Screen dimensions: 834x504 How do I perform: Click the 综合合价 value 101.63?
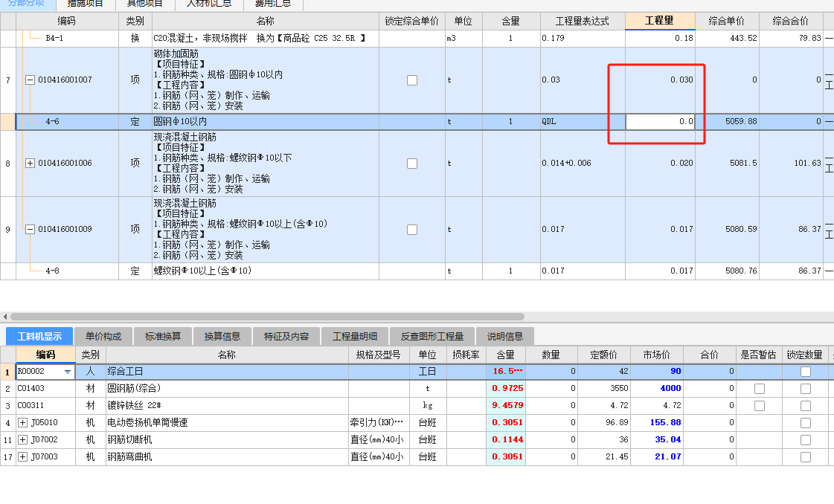tap(807, 164)
